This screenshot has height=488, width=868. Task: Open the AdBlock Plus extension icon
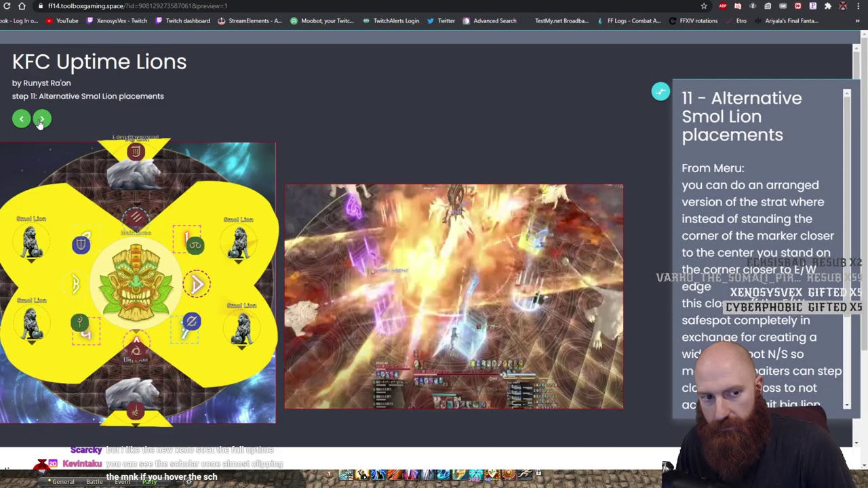[x=723, y=6]
